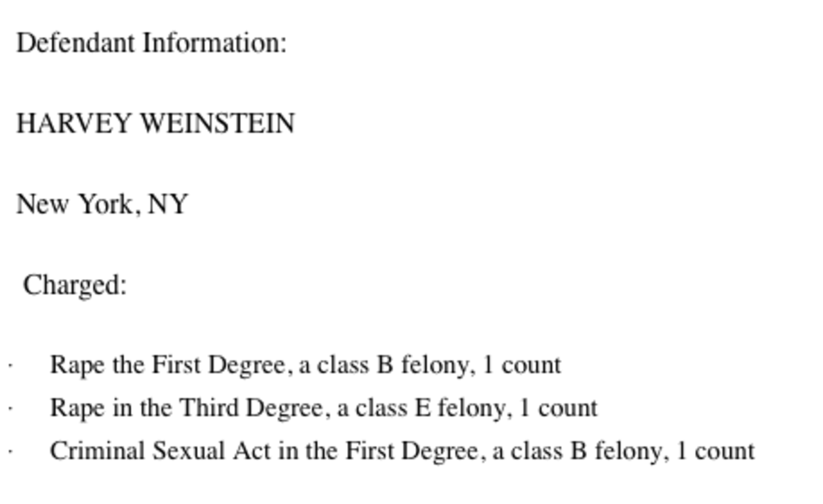Screen dimensions: 823x504
Task: Click the bullet before "Rape in the Third Degree"
Action: [x=11, y=410]
